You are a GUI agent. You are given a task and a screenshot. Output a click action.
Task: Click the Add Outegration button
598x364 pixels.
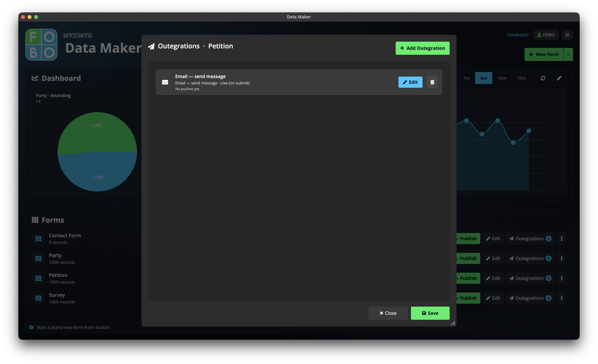click(x=423, y=48)
